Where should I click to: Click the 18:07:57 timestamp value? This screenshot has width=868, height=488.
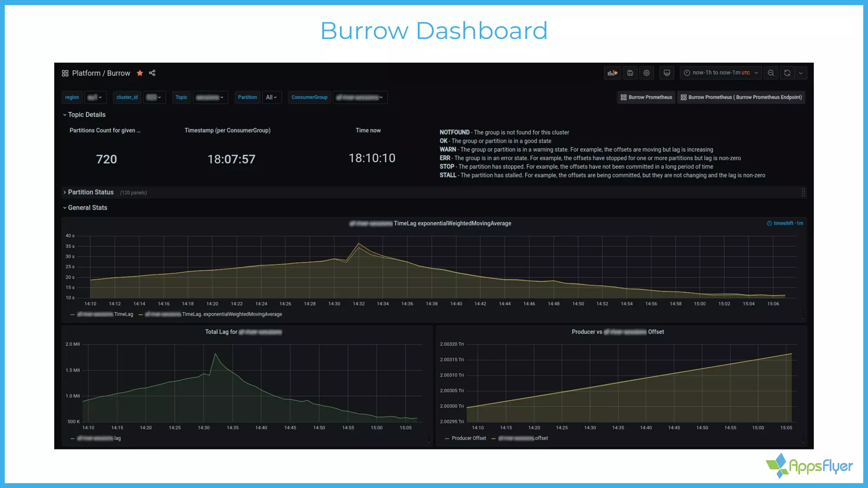pyautogui.click(x=231, y=159)
